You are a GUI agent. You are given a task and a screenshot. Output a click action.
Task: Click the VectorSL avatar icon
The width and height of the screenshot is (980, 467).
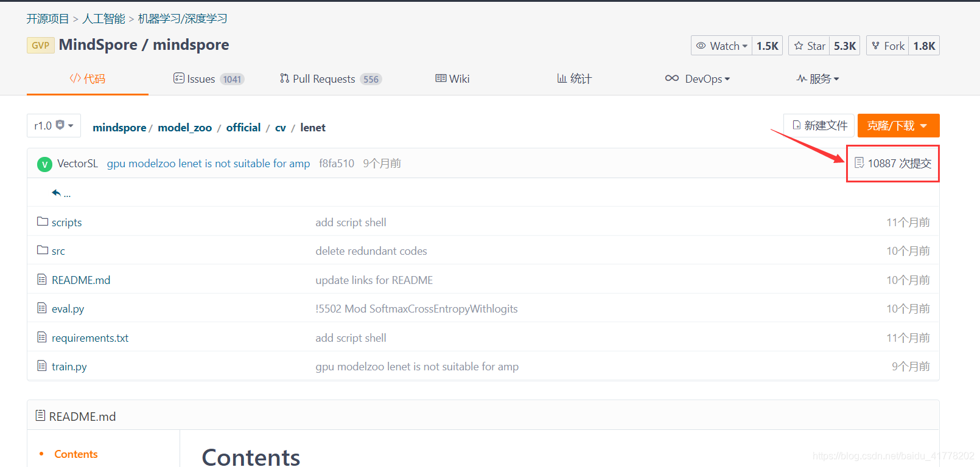pyautogui.click(x=44, y=164)
